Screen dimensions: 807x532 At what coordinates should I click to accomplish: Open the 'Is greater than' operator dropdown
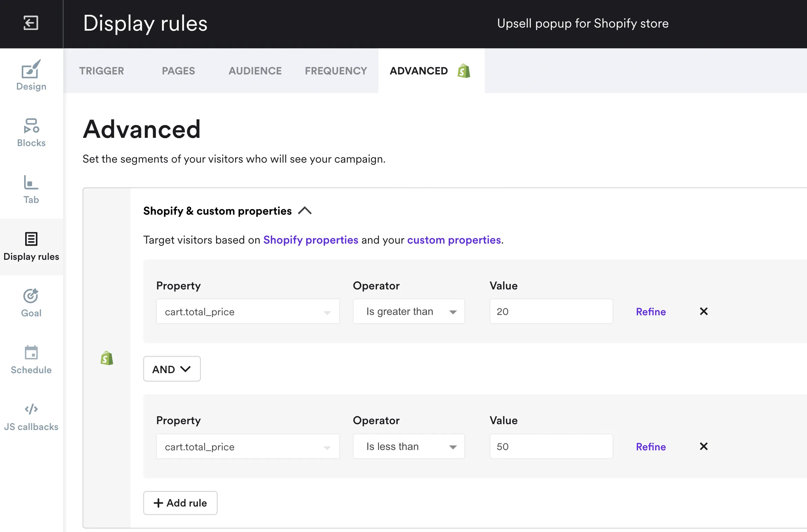click(x=408, y=311)
